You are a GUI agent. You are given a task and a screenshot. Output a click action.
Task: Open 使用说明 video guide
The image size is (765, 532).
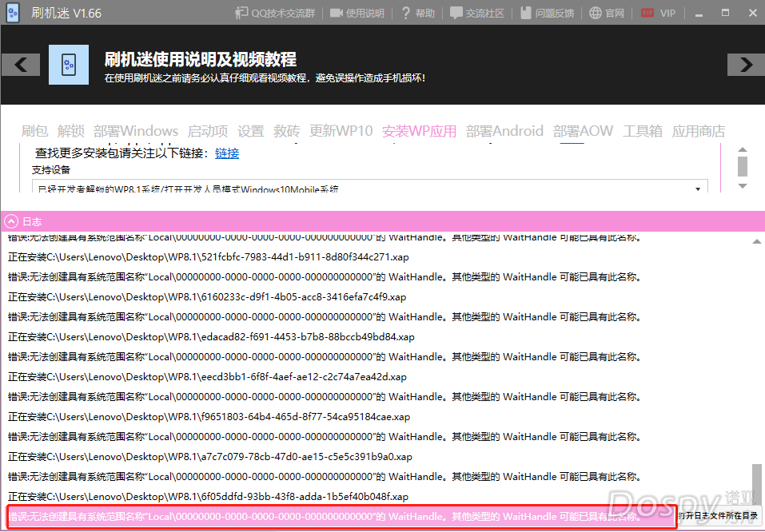coord(357,13)
